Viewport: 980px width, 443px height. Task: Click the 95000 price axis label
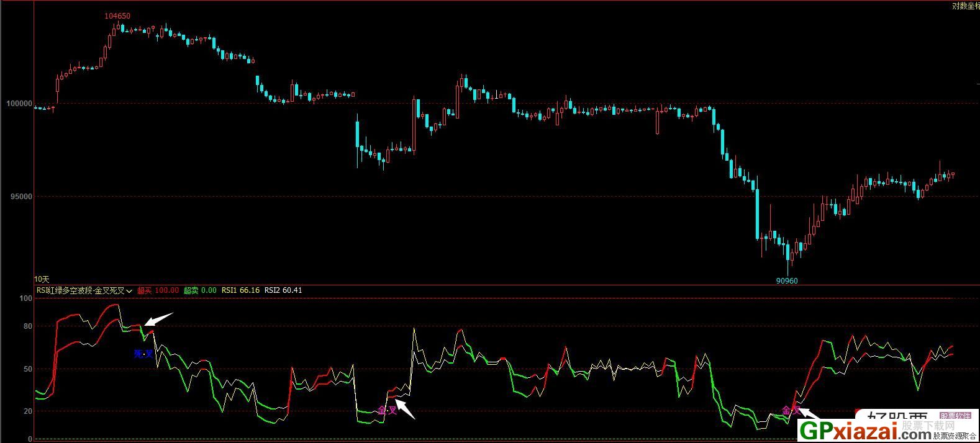tap(21, 197)
